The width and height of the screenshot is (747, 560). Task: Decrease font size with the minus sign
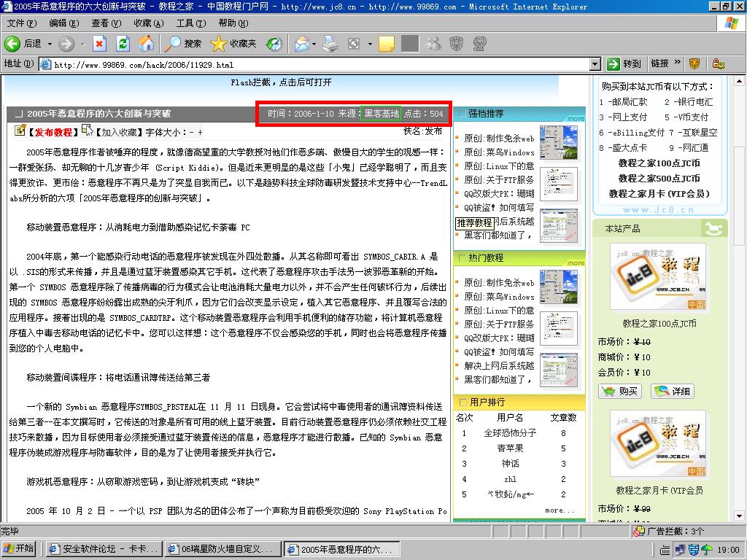point(192,133)
